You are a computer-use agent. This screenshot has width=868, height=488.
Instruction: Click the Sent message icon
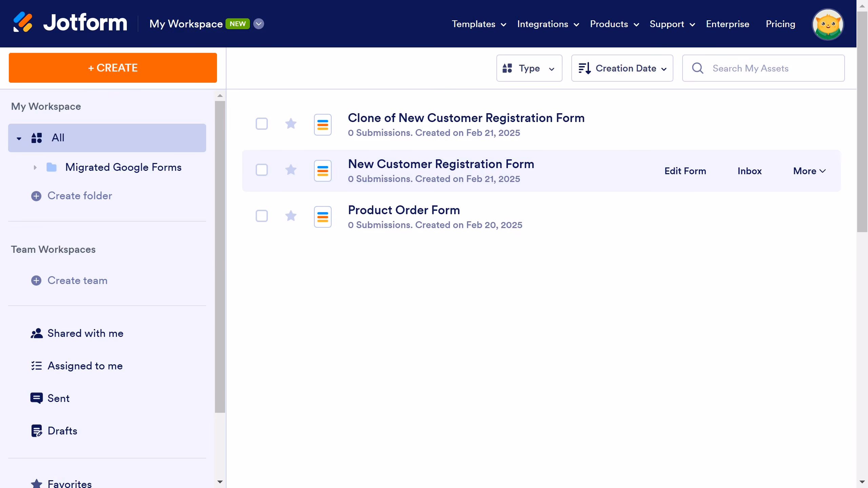(37, 398)
